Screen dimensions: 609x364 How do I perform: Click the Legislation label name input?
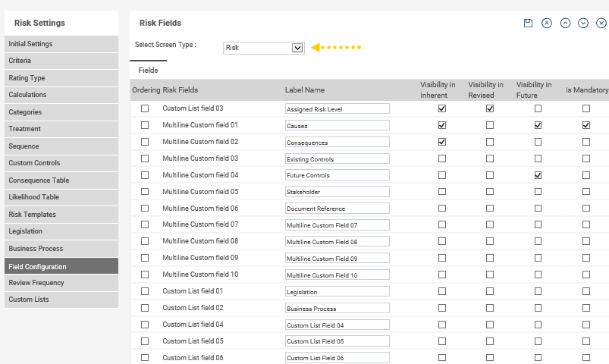click(337, 292)
